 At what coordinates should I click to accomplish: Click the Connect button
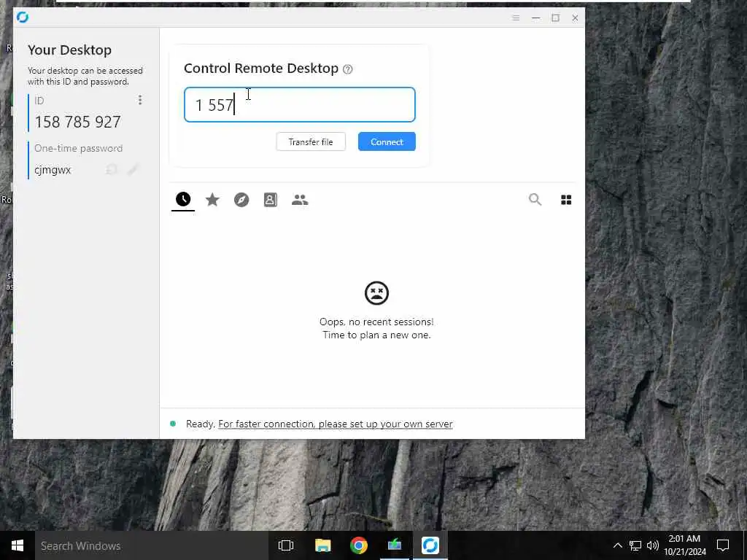tap(387, 142)
